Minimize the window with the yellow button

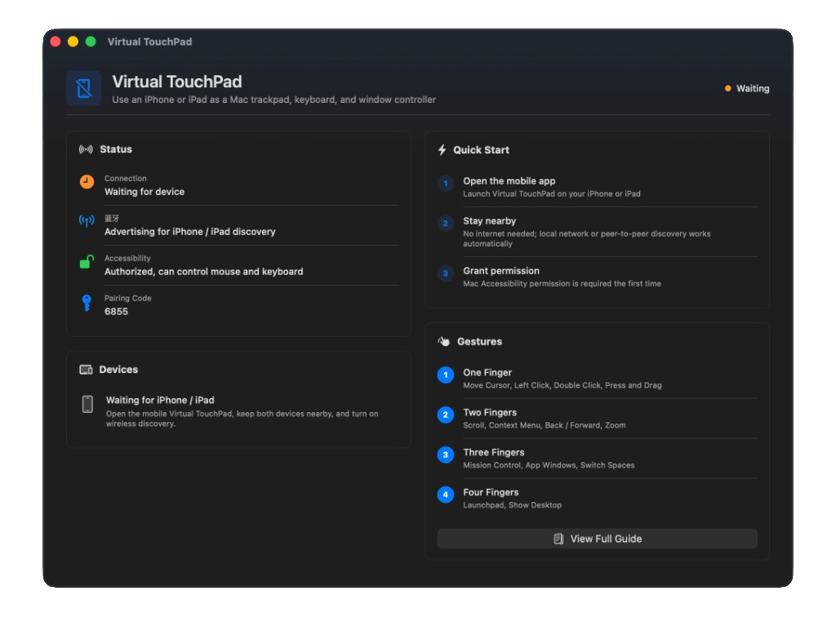coord(73,42)
